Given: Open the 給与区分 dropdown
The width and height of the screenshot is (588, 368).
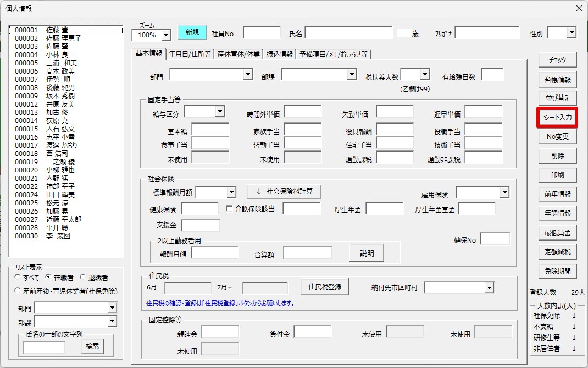Looking at the screenshot, I should [220, 111].
